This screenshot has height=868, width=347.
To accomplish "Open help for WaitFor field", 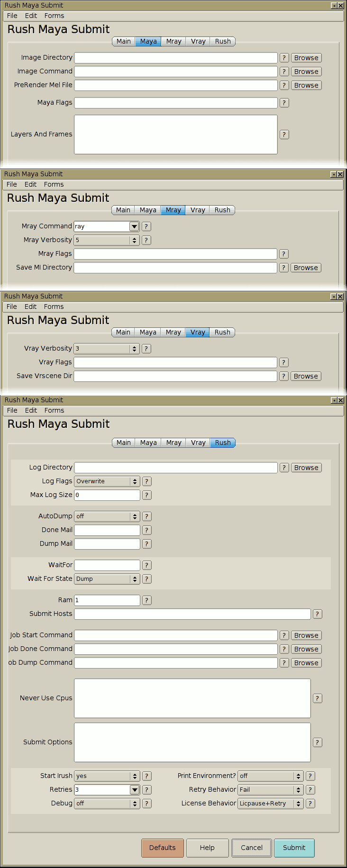I will click(147, 565).
